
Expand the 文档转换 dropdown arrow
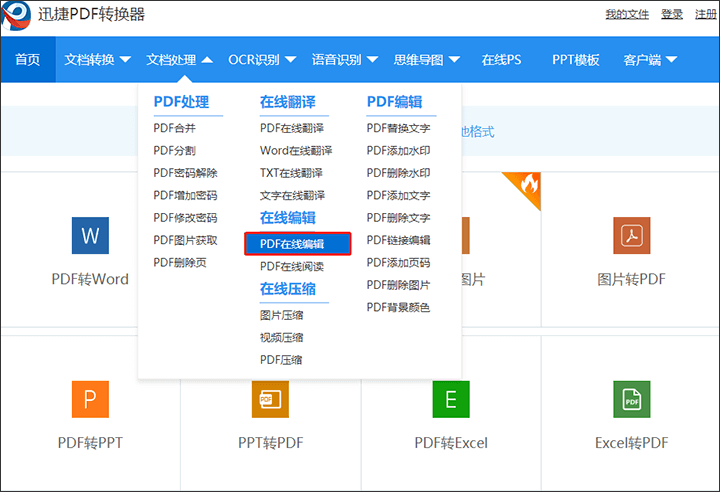[125, 60]
